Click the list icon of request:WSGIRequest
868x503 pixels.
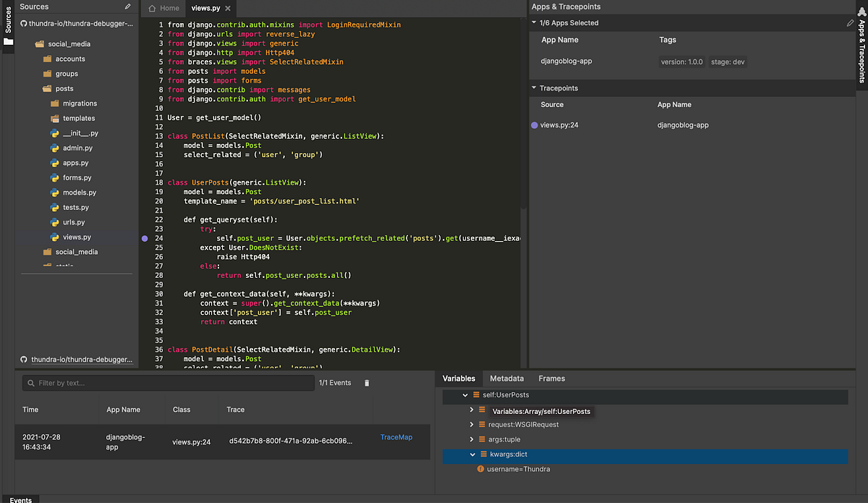[482, 425]
